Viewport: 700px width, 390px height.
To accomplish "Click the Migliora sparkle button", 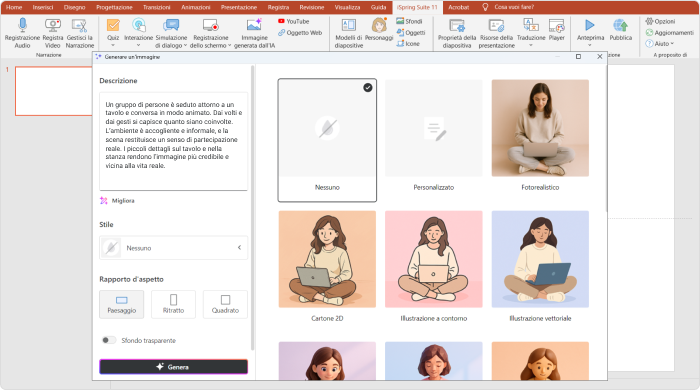I will click(x=117, y=201).
